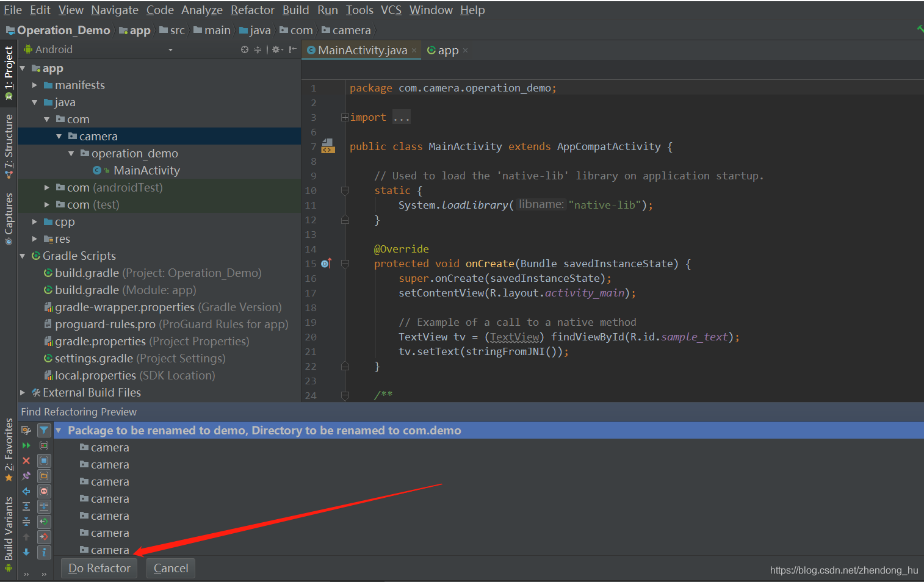
Task: Click the red X close icon in preview panel
Action: 26,461
